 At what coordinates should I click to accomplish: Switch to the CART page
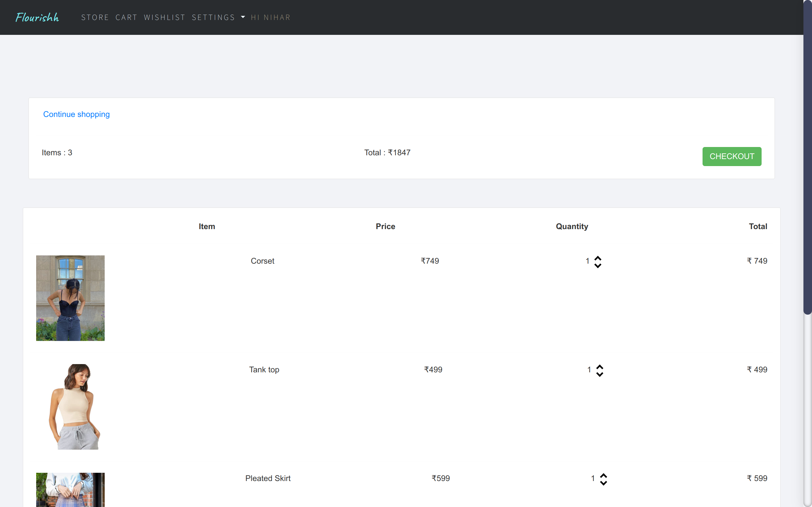[x=126, y=17]
